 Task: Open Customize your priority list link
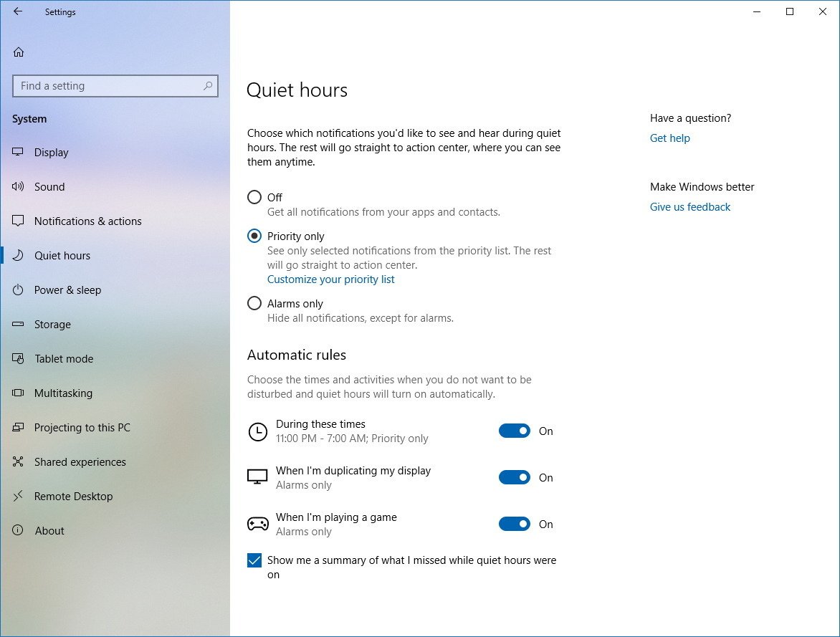(330, 279)
